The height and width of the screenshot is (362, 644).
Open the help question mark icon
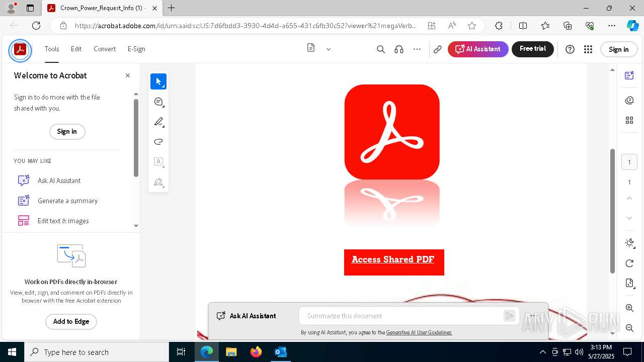tap(570, 49)
